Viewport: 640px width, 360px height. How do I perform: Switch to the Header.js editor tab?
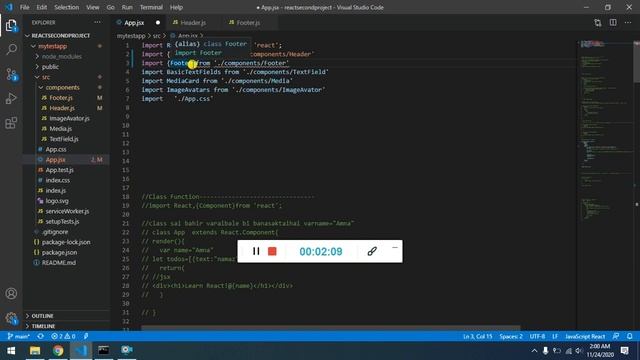(x=193, y=23)
